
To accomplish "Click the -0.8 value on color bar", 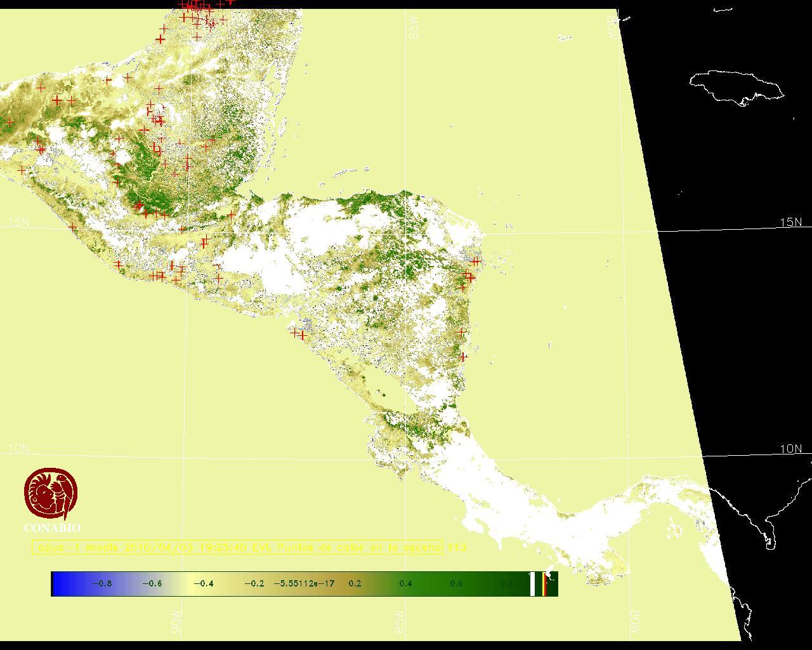I will [102, 584].
